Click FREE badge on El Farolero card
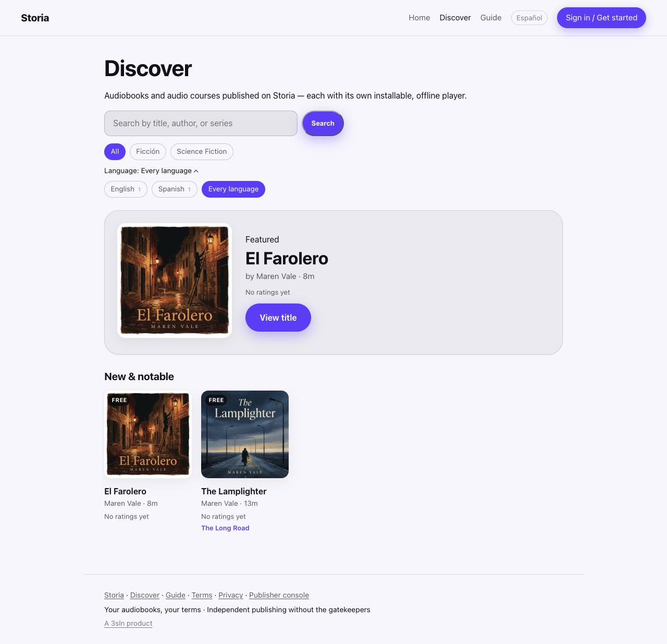667x644 pixels. coord(119,400)
